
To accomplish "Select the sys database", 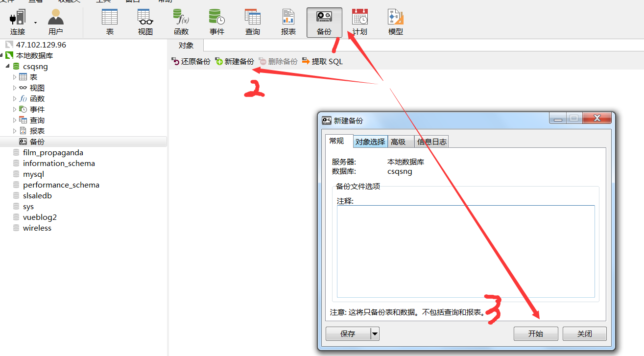I will (28, 206).
